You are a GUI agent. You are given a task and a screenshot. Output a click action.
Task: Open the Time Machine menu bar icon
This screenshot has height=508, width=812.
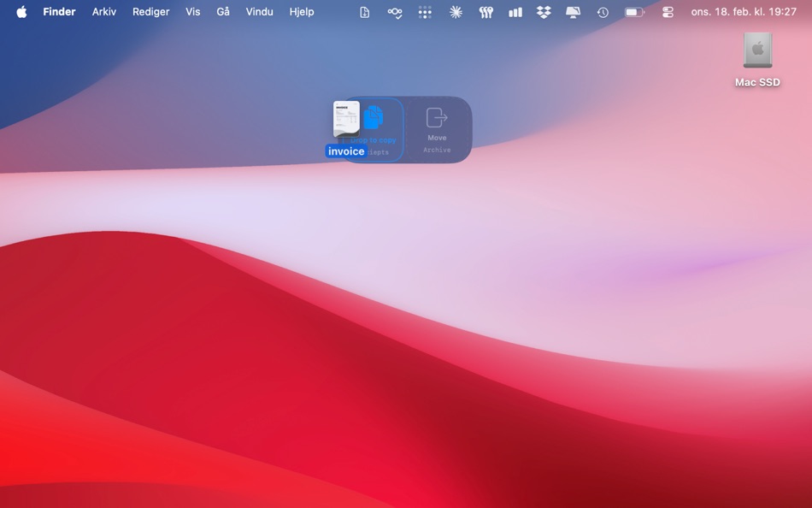603,12
